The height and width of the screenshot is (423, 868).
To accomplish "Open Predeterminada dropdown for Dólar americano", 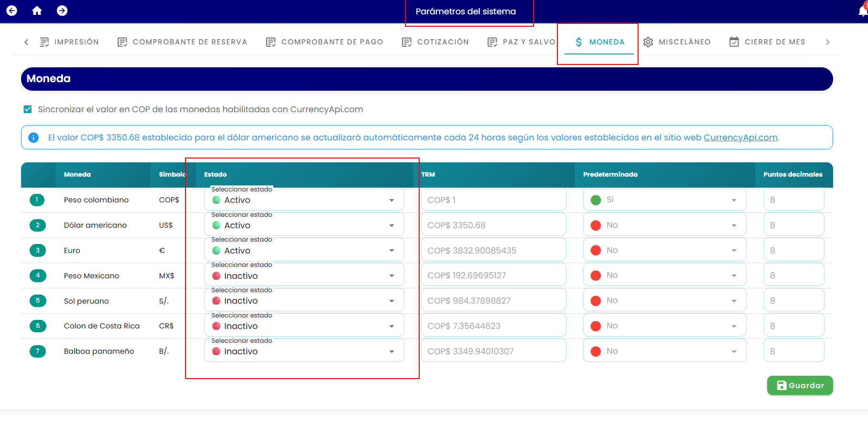I will tap(664, 225).
